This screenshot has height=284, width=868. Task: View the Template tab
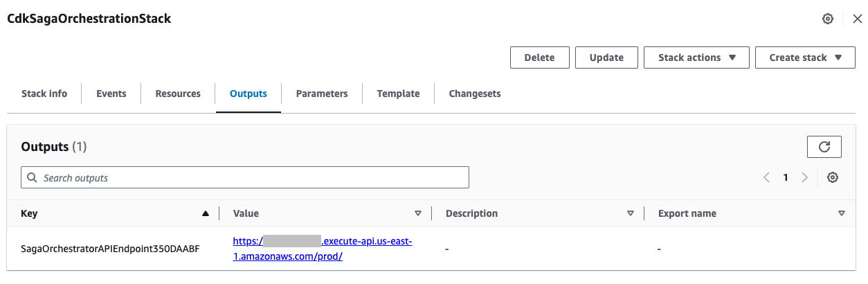[398, 94]
